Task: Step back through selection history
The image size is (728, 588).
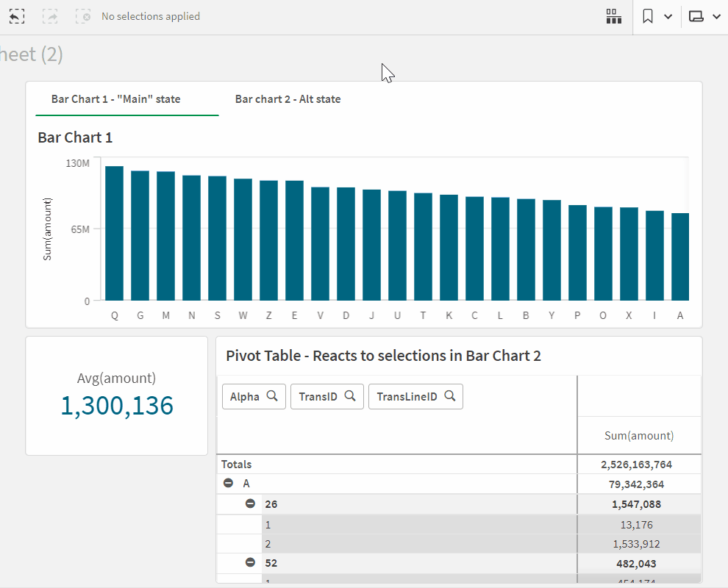Action: [16, 16]
